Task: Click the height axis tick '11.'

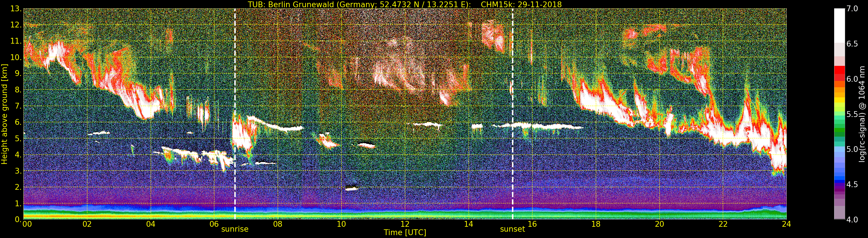Action: 16,41
